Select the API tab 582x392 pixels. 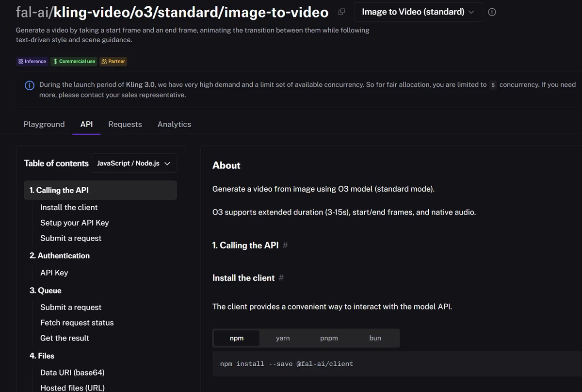coord(86,124)
